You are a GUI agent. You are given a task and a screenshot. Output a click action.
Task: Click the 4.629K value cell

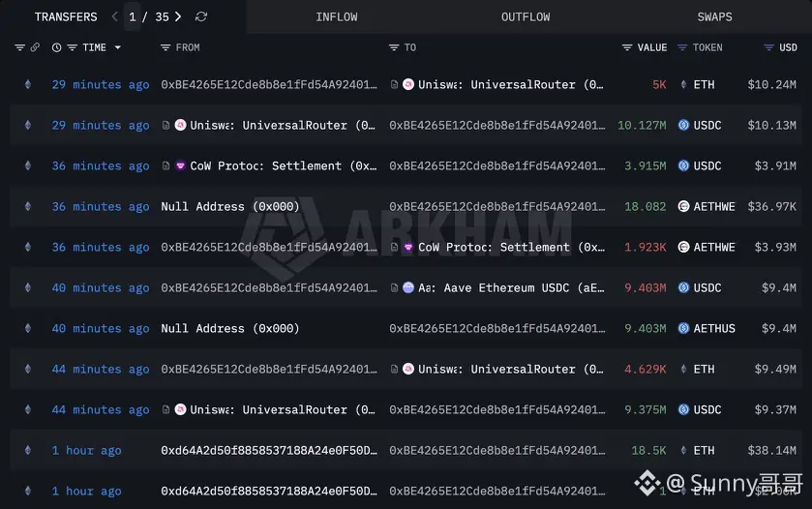point(646,370)
